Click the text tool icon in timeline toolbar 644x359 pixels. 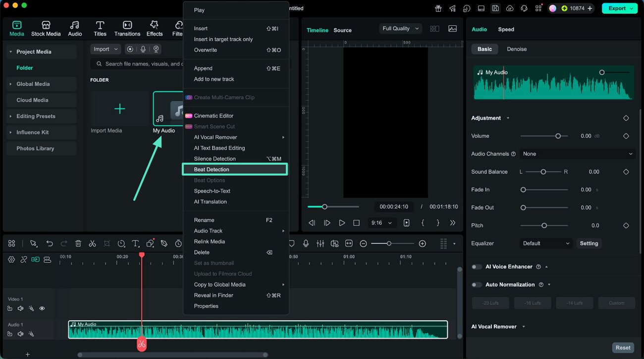[x=135, y=243]
